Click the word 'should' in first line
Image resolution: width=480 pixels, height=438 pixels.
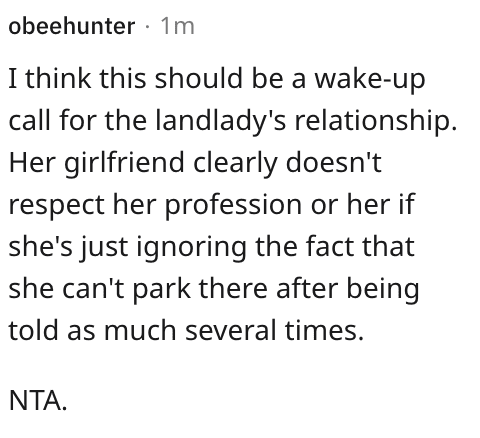(x=198, y=78)
